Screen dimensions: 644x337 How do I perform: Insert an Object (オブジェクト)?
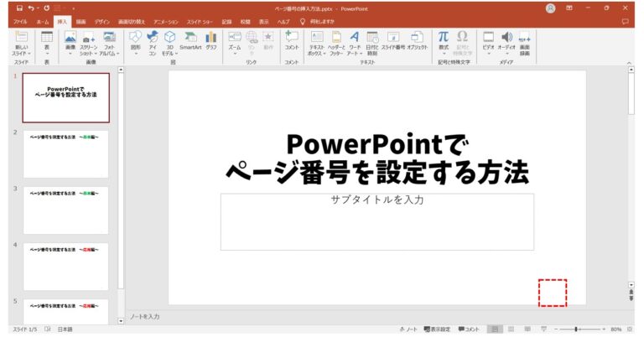coord(418,40)
